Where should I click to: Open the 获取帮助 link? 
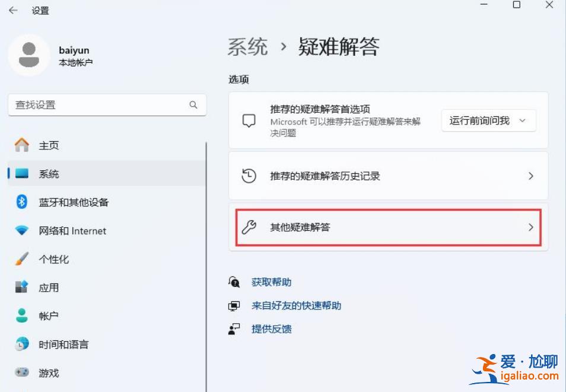271,282
